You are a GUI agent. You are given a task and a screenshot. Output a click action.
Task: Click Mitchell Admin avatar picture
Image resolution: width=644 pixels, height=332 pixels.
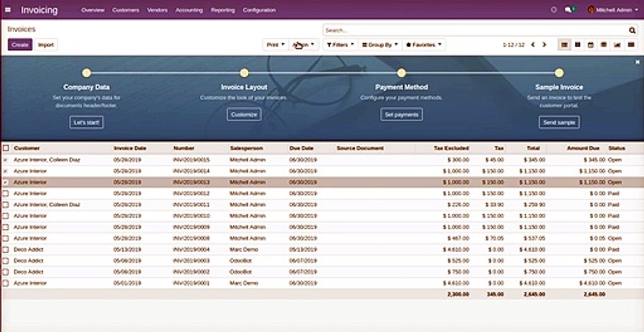590,10
